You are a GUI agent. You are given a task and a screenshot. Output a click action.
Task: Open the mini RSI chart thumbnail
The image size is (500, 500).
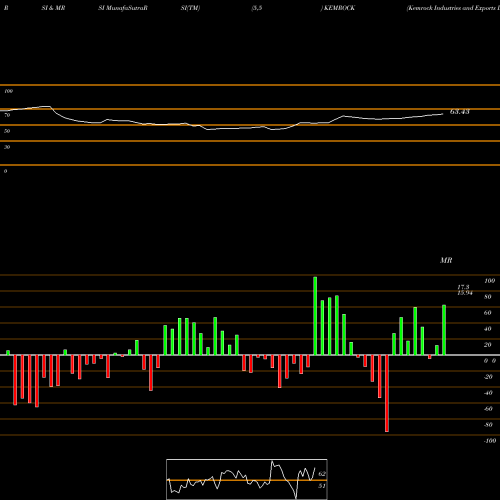(247, 479)
